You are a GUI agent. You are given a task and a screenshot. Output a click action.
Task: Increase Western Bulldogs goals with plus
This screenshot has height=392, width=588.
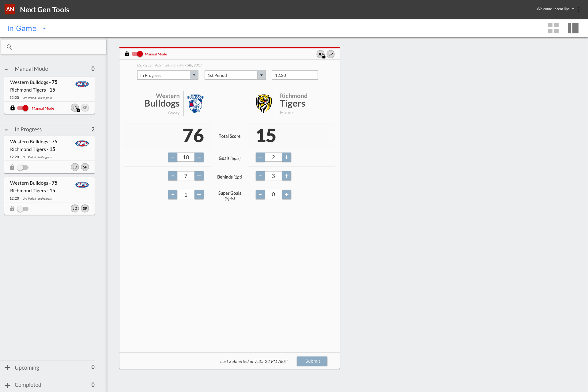pos(199,157)
